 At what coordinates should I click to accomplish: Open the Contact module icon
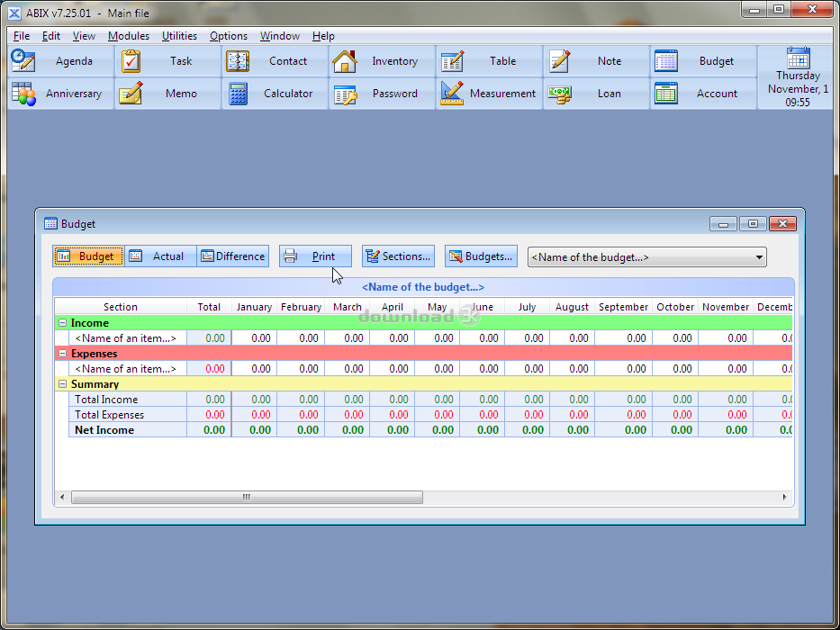tap(238, 61)
